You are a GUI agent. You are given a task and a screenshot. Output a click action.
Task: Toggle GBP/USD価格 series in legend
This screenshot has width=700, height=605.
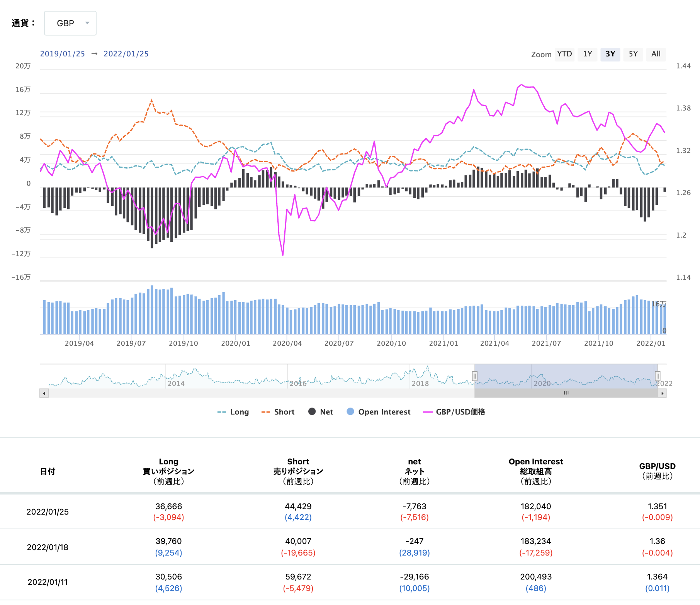coord(454,412)
